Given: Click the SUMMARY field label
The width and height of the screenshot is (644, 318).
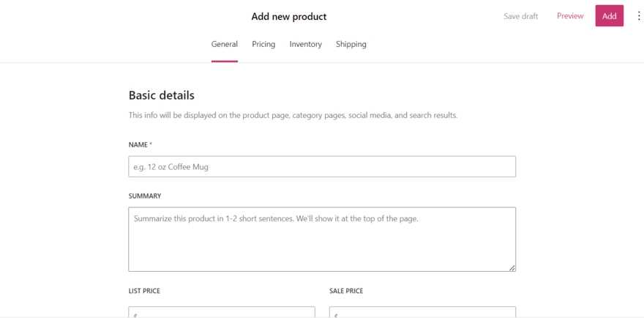Looking at the screenshot, I should [145, 196].
